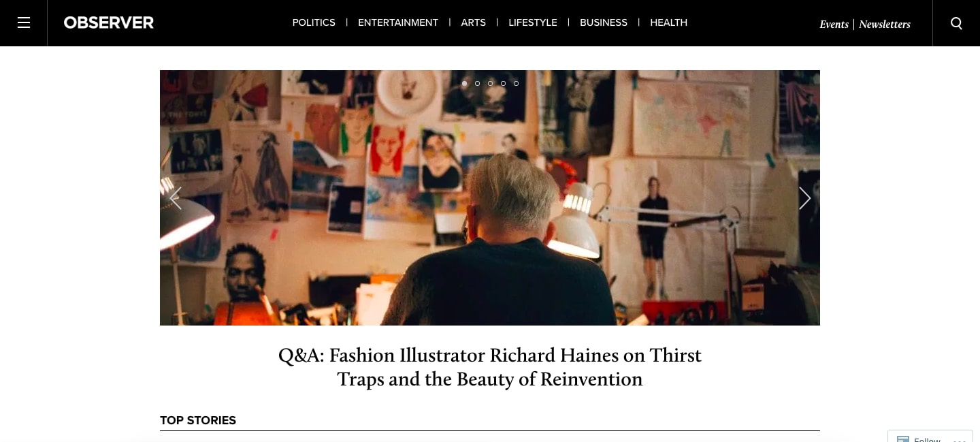Advance to the next carousel slide arrow
The image size is (980, 442).
click(804, 198)
